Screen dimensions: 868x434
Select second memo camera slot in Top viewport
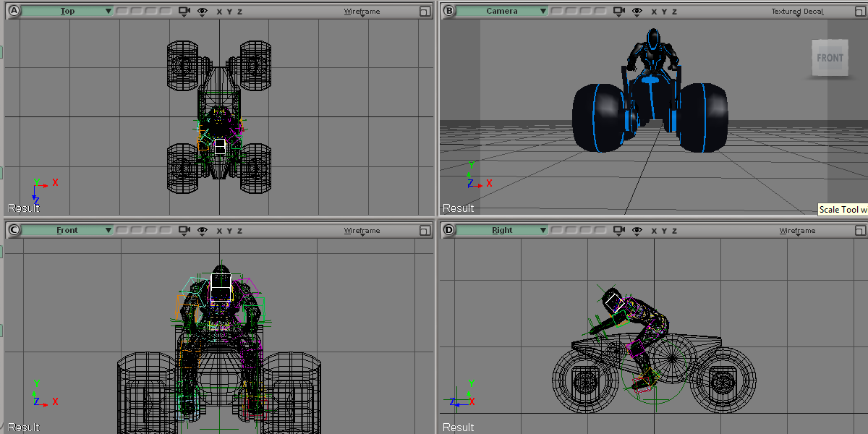pos(137,12)
